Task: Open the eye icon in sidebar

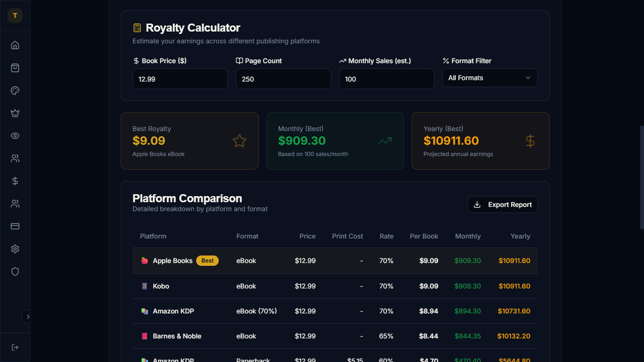Action: [x=15, y=136]
